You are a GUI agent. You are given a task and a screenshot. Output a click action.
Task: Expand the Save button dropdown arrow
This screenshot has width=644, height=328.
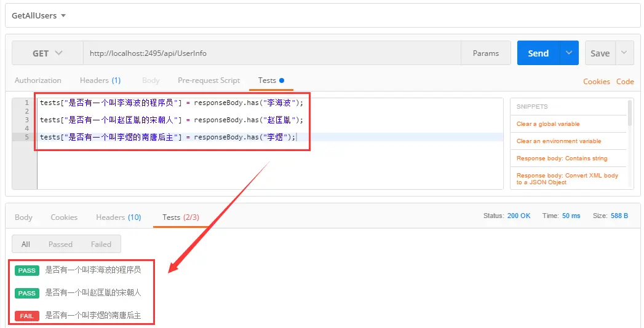(x=624, y=53)
